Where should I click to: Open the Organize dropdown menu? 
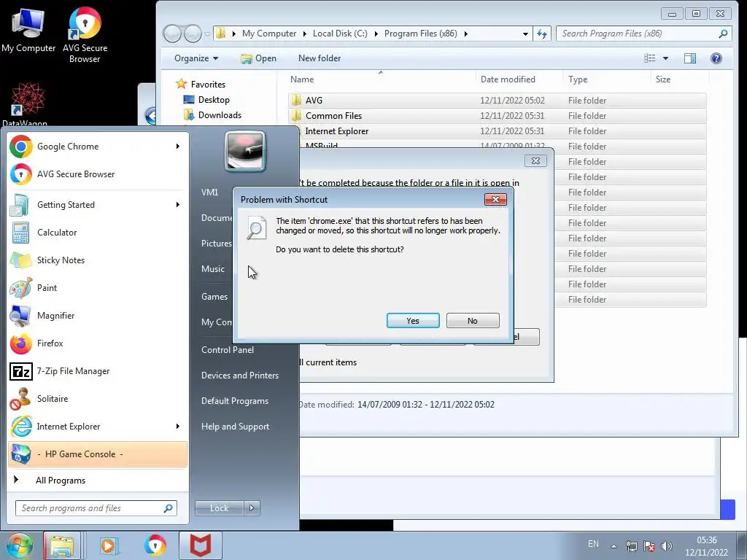click(x=196, y=58)
